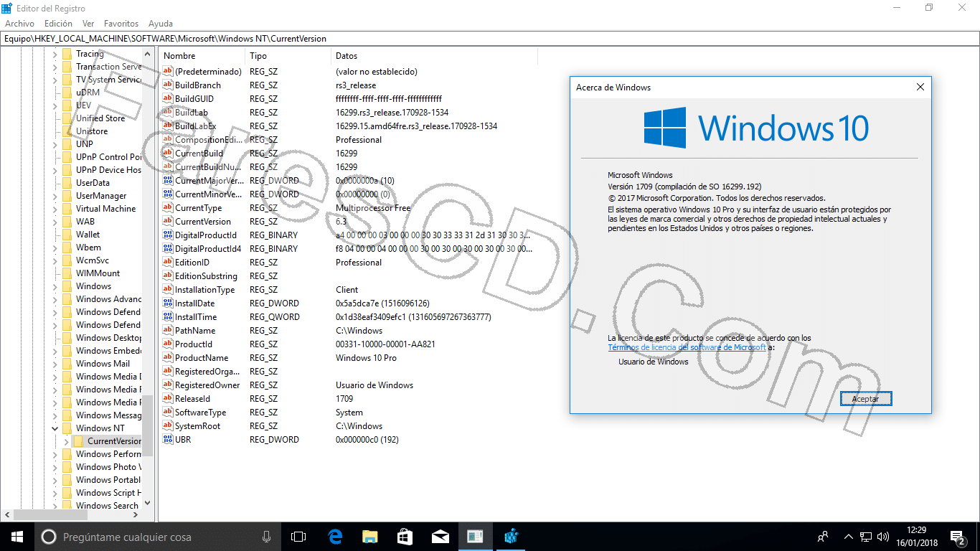Select the PathName value name
The image size is (980, 551).
[x=195, y=331]
